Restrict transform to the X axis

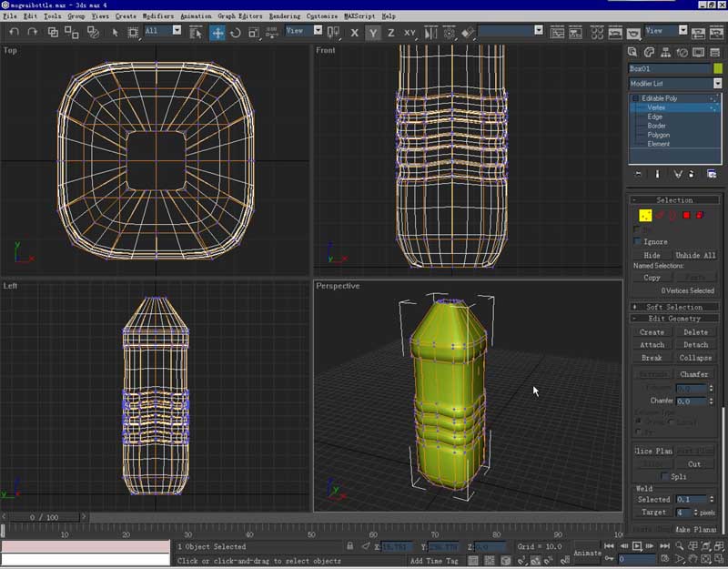355,33
